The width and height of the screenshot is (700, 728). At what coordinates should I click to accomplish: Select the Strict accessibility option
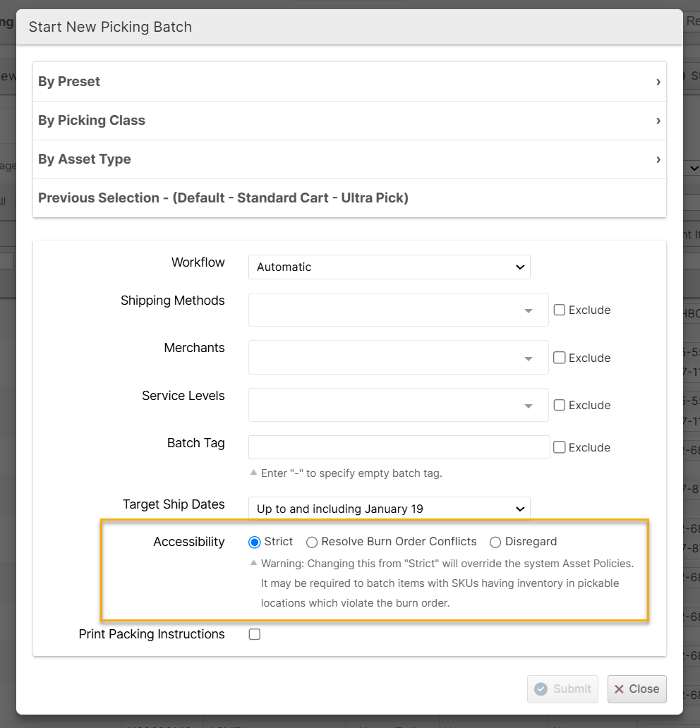255,542
